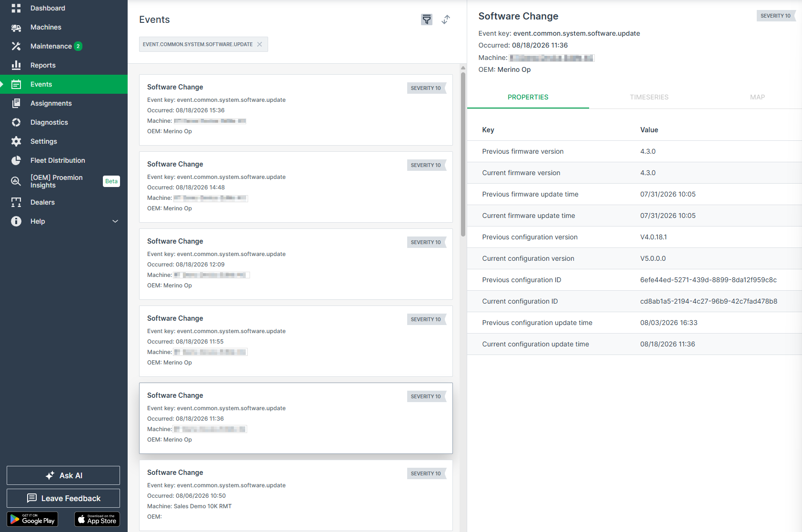Switch to the MAP tab
This screenshot has height=532, width=802.
click(x=757, y=97)
